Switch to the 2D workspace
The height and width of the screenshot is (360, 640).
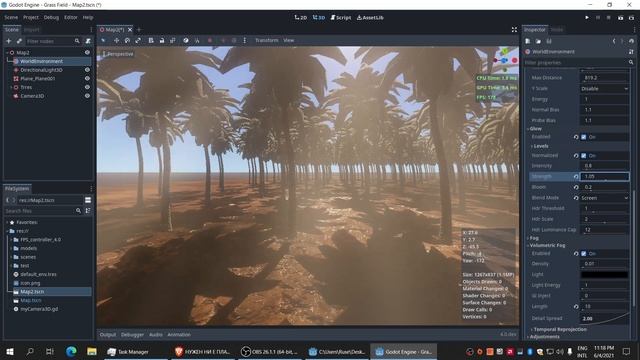(300, 18)
